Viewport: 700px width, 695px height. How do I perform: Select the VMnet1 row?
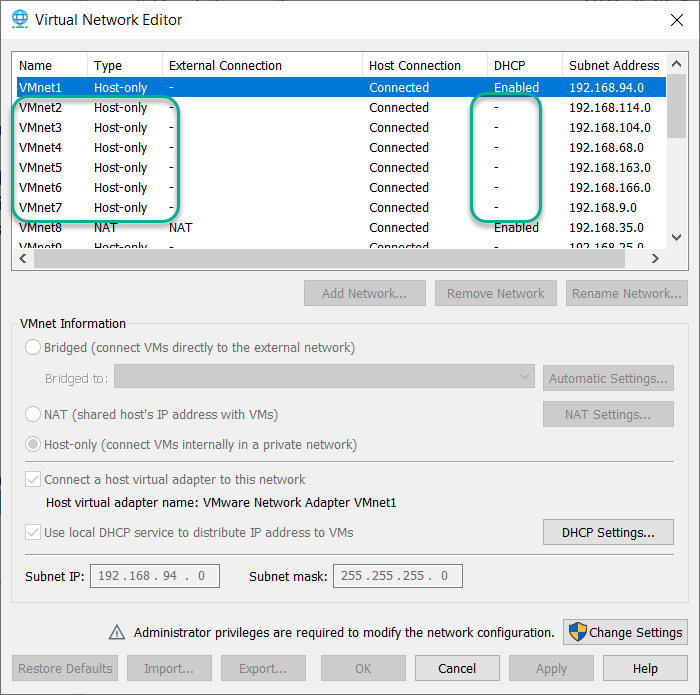click(342, 87)
